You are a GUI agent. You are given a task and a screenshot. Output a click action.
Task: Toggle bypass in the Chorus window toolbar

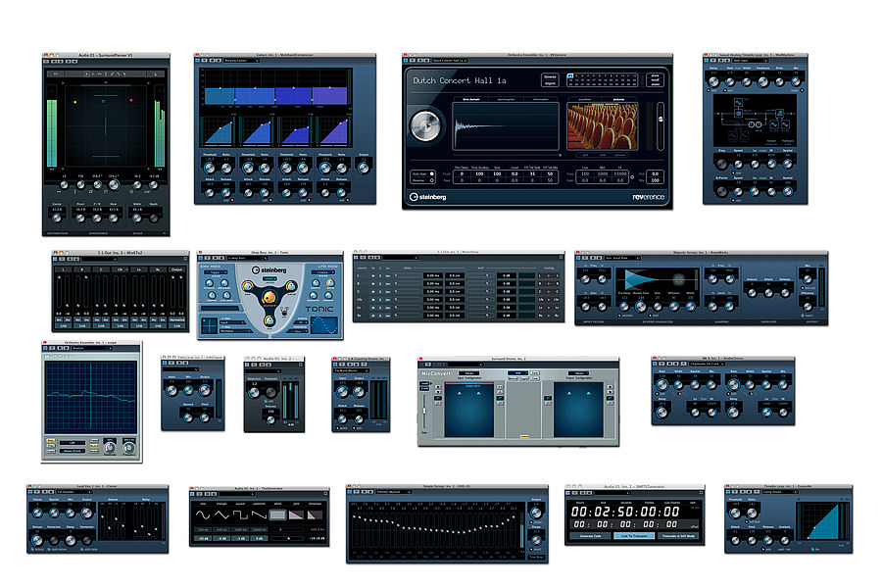30,492
